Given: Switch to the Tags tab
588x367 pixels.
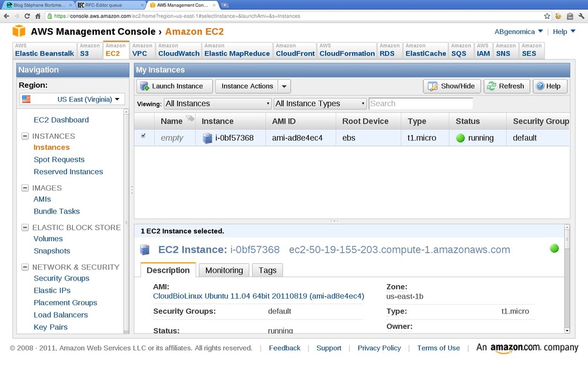Looking at the screenshot, I should 268,270.
